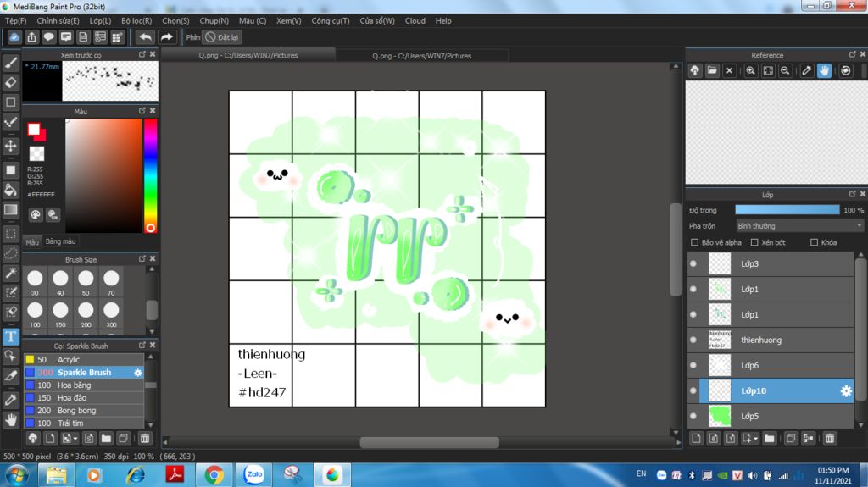Hide the Lớp3 layer
Image resolution: width=868 pixels, height=487 pixels.
pos(693,264)
